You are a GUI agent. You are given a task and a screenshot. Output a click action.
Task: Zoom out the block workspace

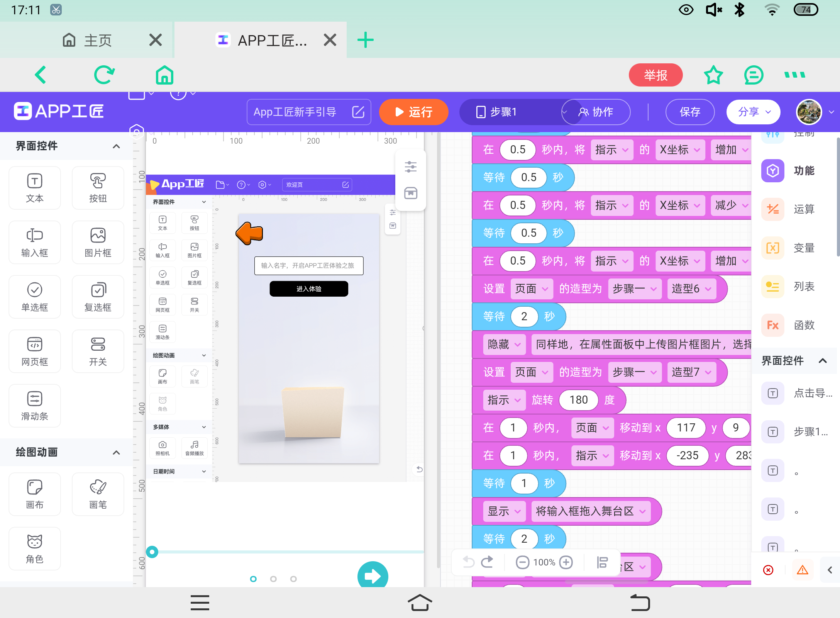click(x=522, y=562)
